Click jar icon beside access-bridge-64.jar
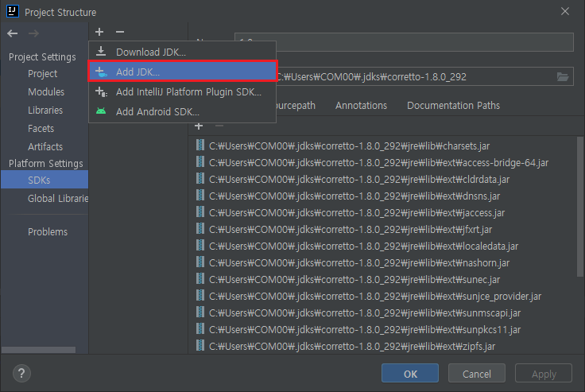This screenshot has width=585, height=392. point(200,162)
